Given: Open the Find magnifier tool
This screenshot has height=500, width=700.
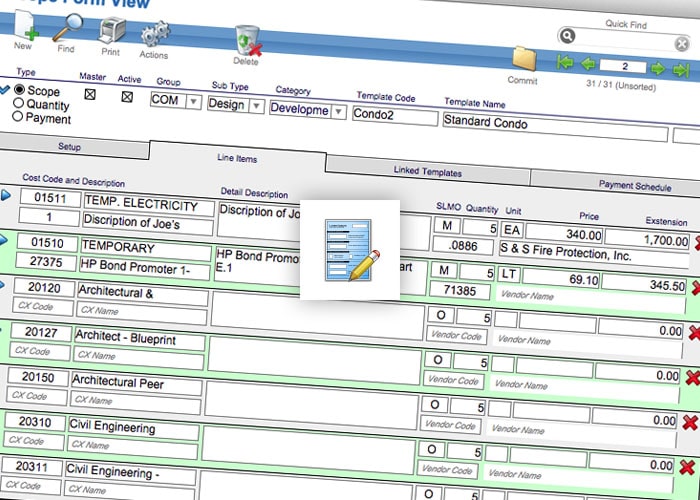Looking at the screenshot, I should (x=68, y=28).
